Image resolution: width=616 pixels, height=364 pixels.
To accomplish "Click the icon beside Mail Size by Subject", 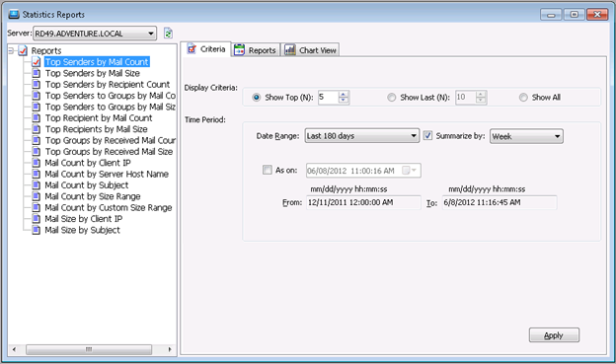I will [x=37, y=230].
